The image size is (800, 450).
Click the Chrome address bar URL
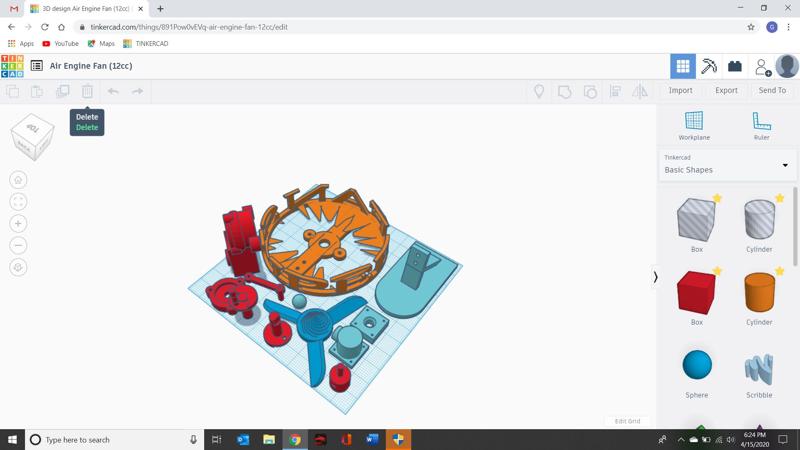pyautogui.click(x=189, y=27)
